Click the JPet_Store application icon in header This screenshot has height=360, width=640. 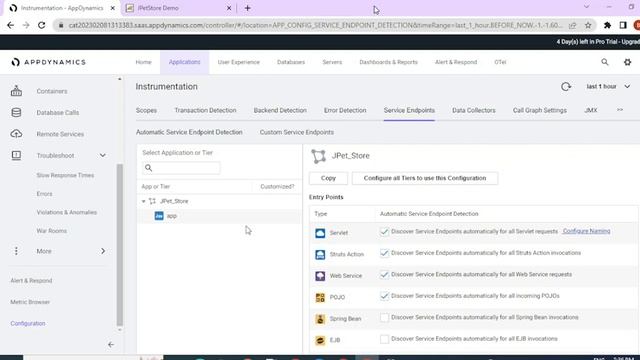pyautogui.click(x=318, y=156)
